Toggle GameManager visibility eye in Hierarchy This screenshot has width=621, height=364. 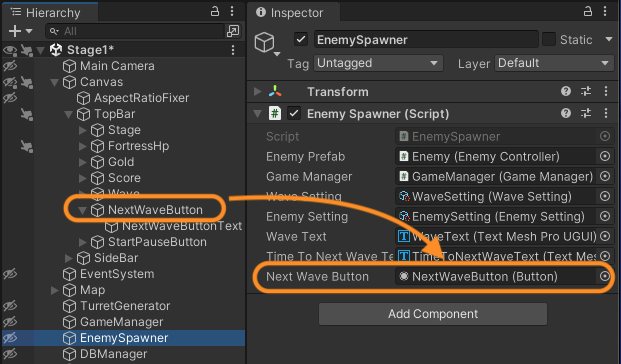(10, 322)
